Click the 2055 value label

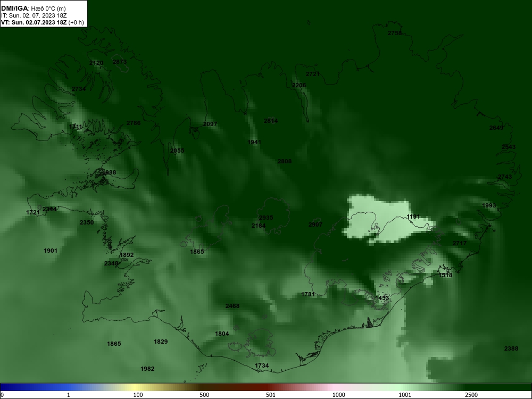coord(177,151)
